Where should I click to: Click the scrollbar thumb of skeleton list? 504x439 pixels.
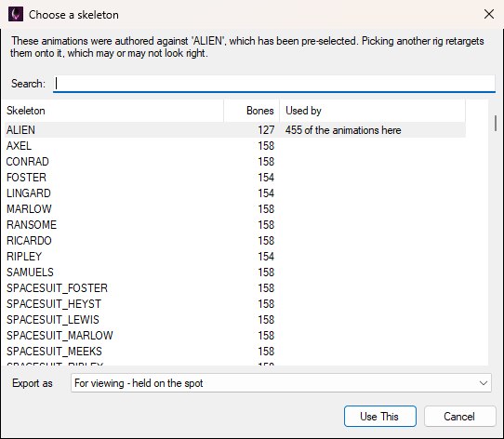coord(496,123)
